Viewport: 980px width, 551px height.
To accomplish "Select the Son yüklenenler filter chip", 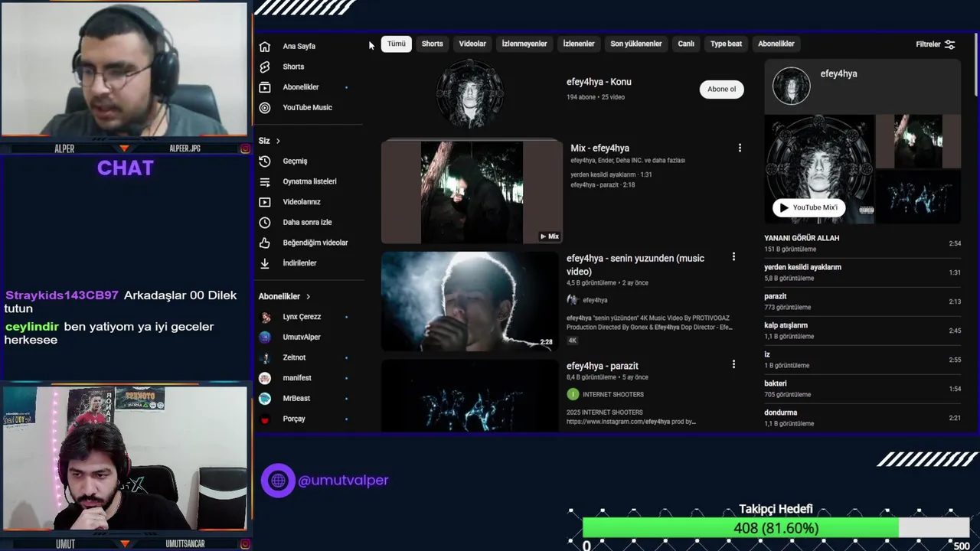I will (x=636, y=44).
